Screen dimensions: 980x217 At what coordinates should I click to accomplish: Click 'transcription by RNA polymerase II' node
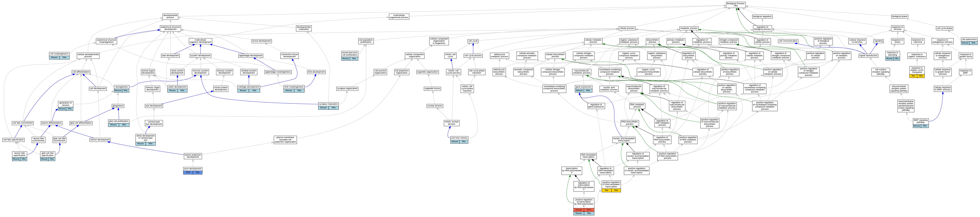pyautogui.click(x=571, y=171)
